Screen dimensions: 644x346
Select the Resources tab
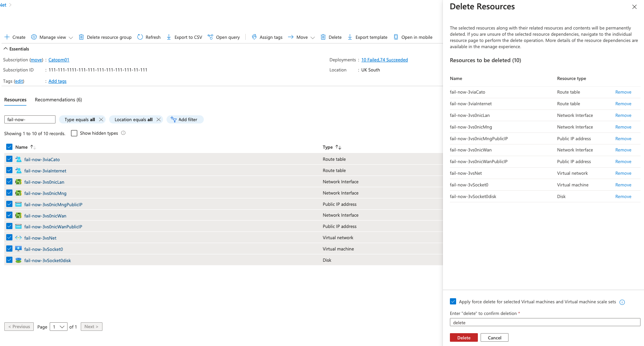(x=15, y=100)
